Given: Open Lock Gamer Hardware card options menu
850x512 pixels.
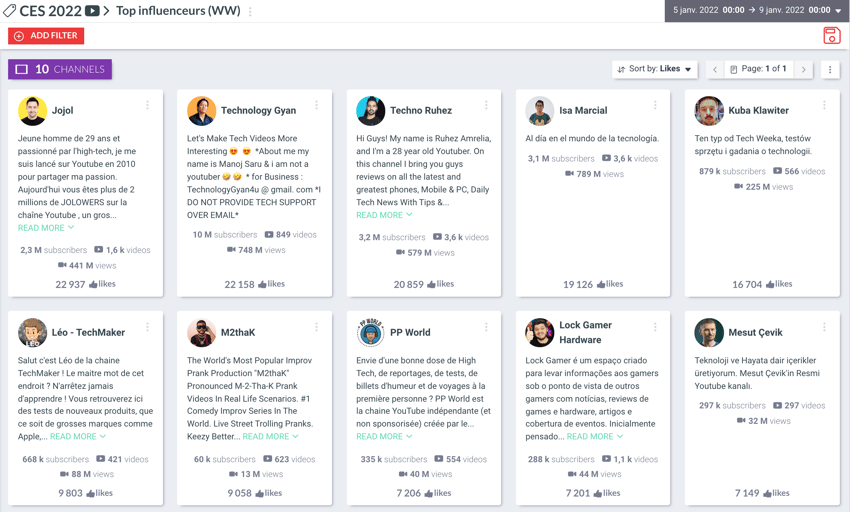Looking at the screenshot, I should 655,327.
